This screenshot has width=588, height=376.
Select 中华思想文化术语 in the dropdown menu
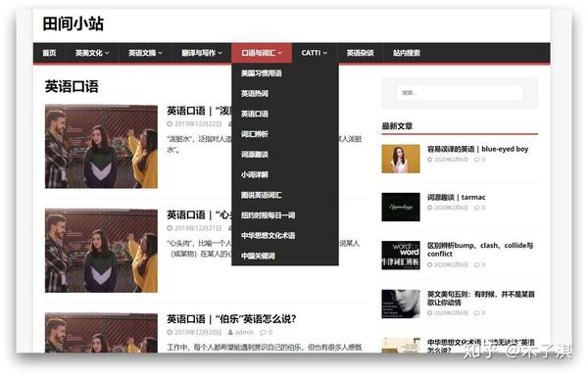pyautogui.click(x=269, y=236)
